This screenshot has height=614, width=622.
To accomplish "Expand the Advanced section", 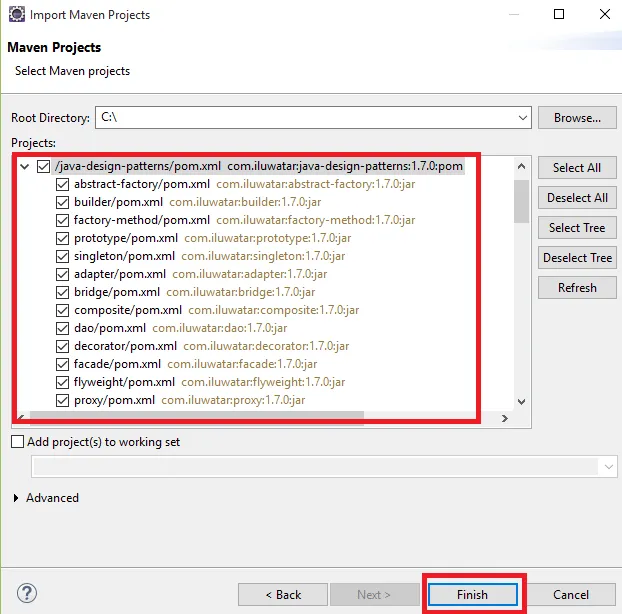I will (x=16, y=498).
